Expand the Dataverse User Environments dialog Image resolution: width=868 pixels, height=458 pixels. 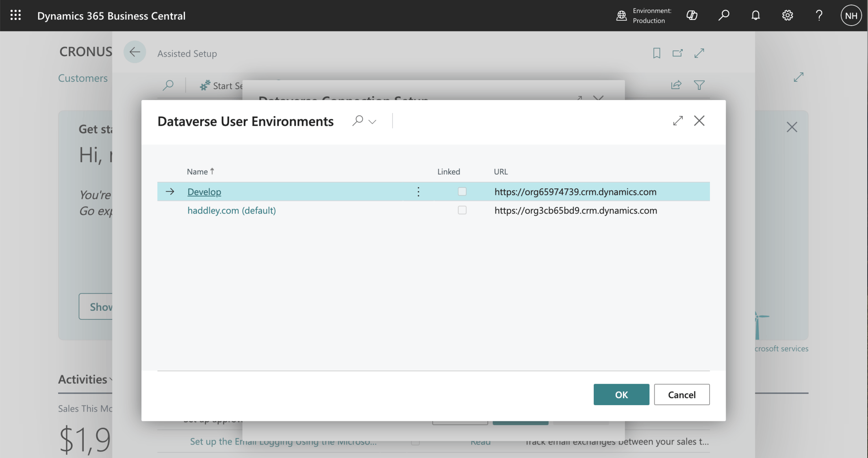point(678,121)
